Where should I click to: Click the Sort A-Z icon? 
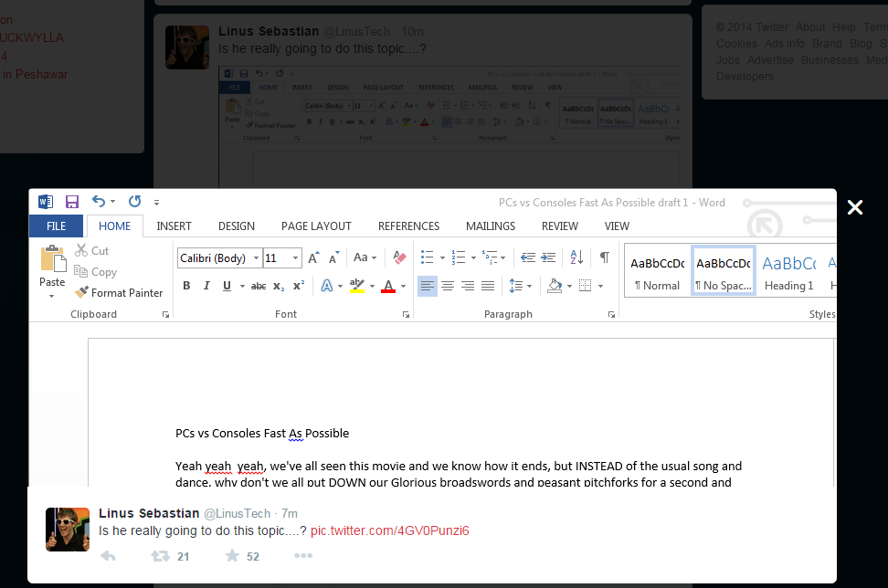[x=576, y=257]
